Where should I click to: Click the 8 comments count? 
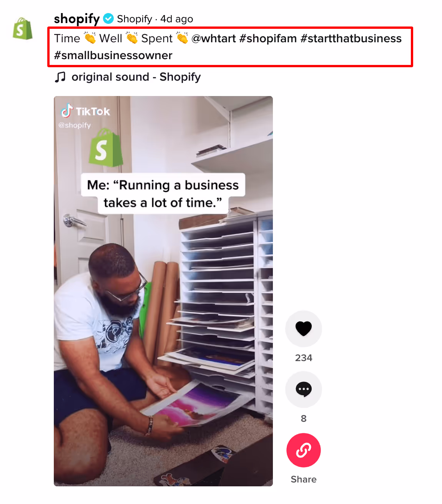[304, 419]
